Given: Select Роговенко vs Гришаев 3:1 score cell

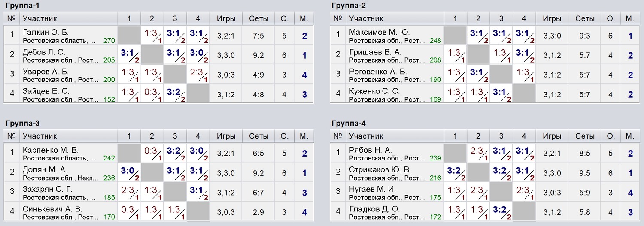Looking at the screenshot, I should 478,75.
